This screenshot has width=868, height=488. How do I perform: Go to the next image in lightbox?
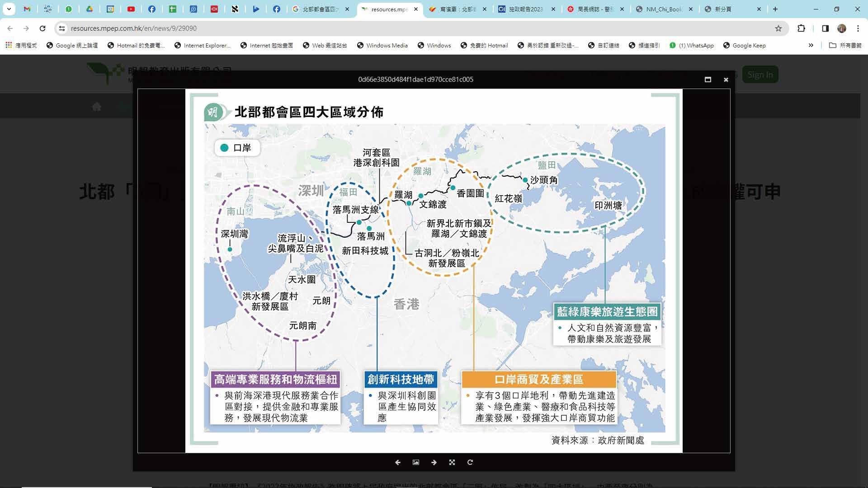point(434,462)
